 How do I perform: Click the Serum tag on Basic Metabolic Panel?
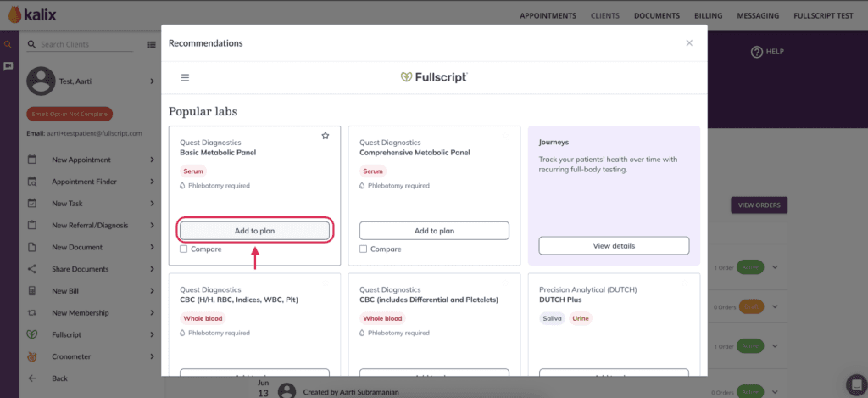coord(193,171)
